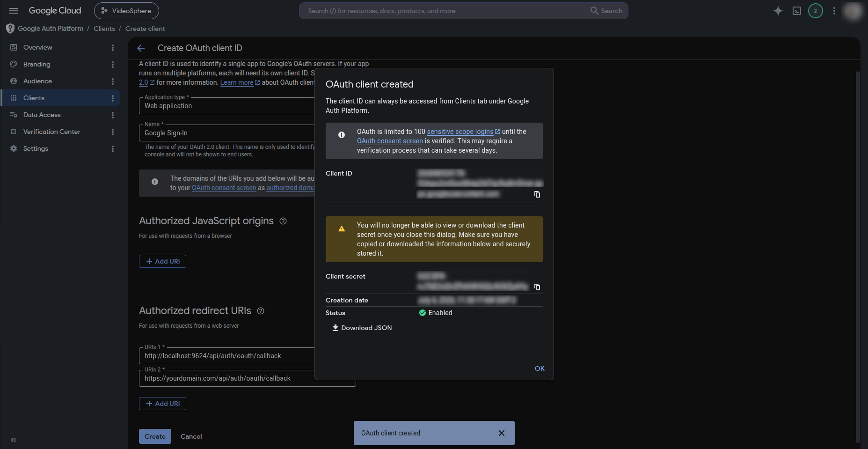
Task: Open the main hamburger navigation menu
Action: [14, 11]
